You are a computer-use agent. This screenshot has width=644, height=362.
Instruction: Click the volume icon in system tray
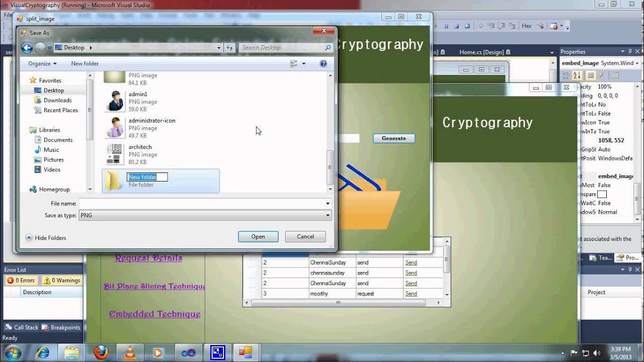597,352
